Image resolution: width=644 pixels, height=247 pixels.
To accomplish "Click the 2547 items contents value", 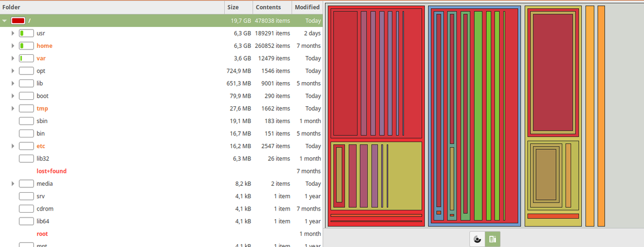I will tap(275, 146).
